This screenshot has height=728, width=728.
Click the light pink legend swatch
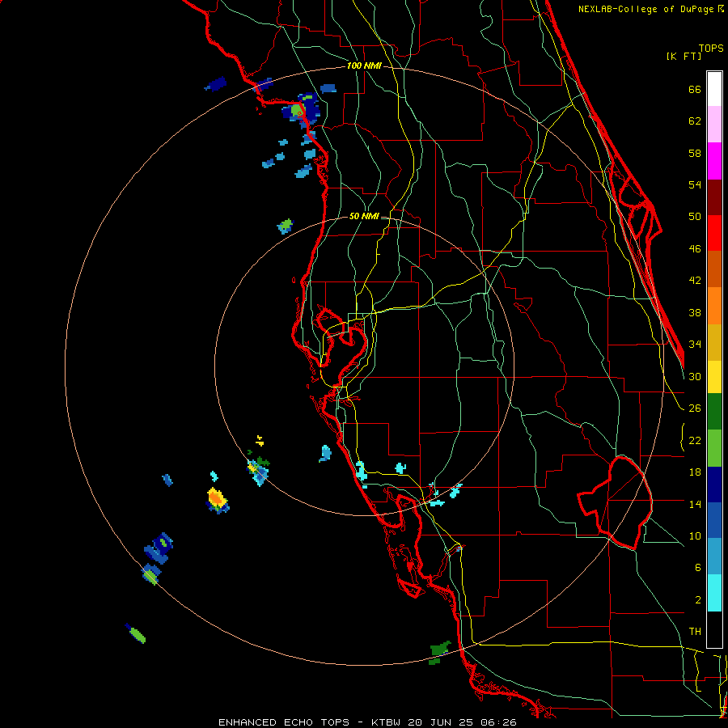tap(714, 125)
